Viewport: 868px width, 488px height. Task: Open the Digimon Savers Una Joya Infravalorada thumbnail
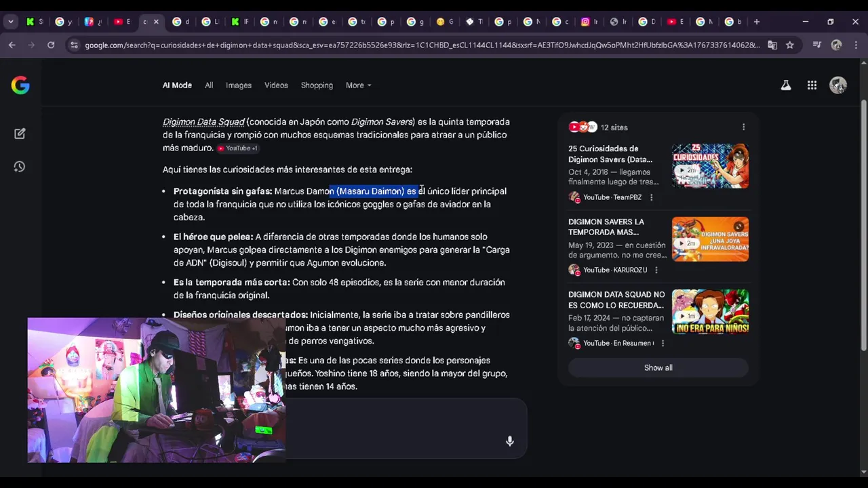[710, 239]
